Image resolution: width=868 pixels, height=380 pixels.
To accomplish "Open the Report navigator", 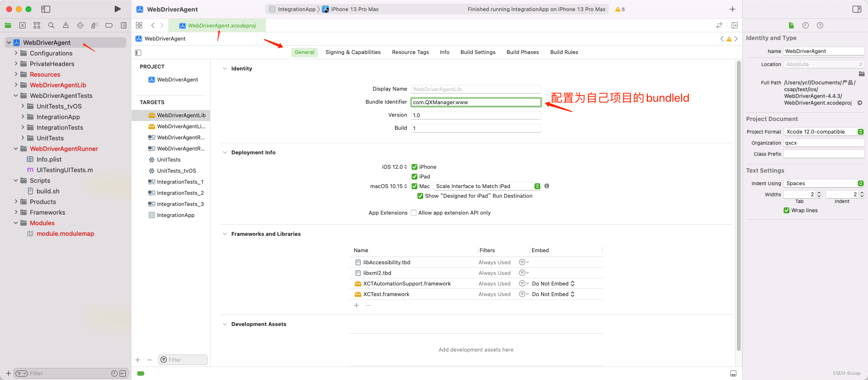I will (123, 26).
